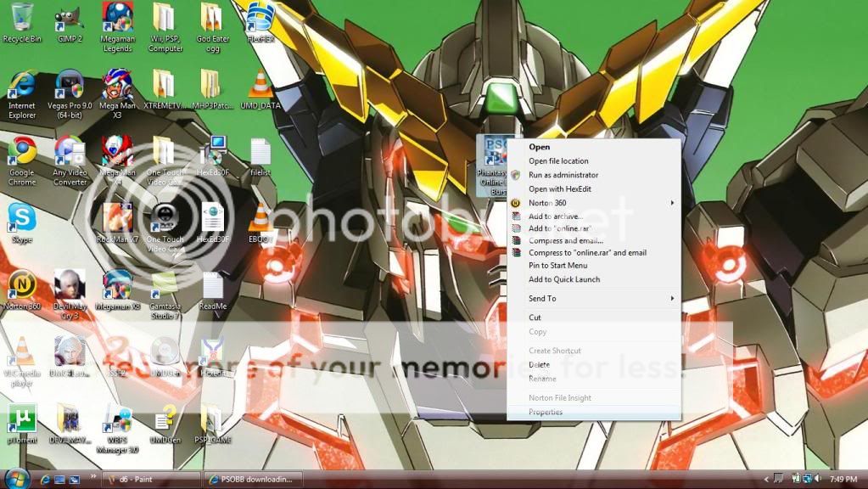This screenshot has width=868, height=489.
Task: Choose Run as administrator
Action: pyautogui.click(x=563, y=175)
